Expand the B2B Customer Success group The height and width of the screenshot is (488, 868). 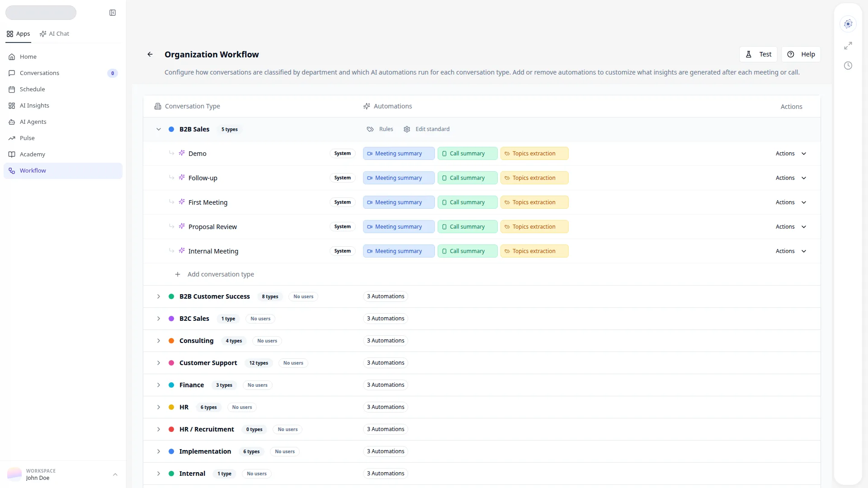tap(159, 296)
